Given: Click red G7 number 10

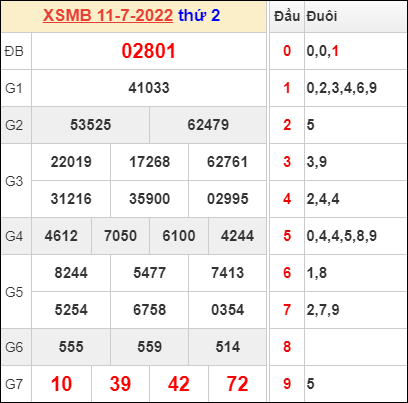Looking at the screenshot, I should coord(61,384).
